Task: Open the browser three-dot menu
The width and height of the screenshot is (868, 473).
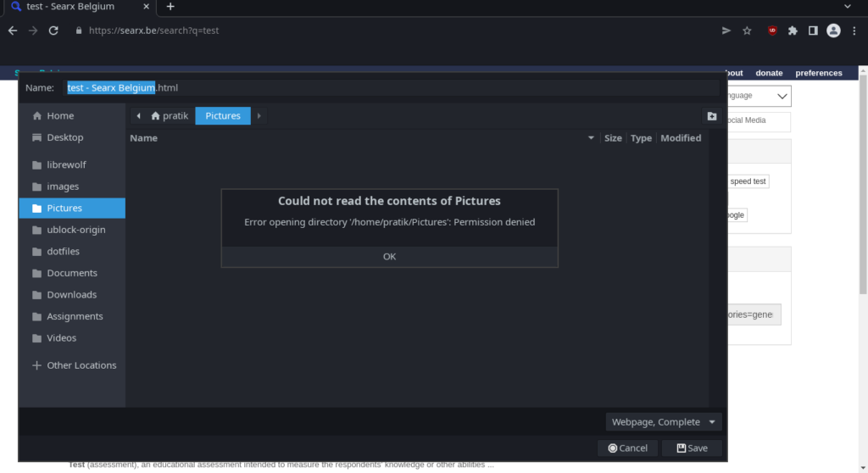Action: 854,31
